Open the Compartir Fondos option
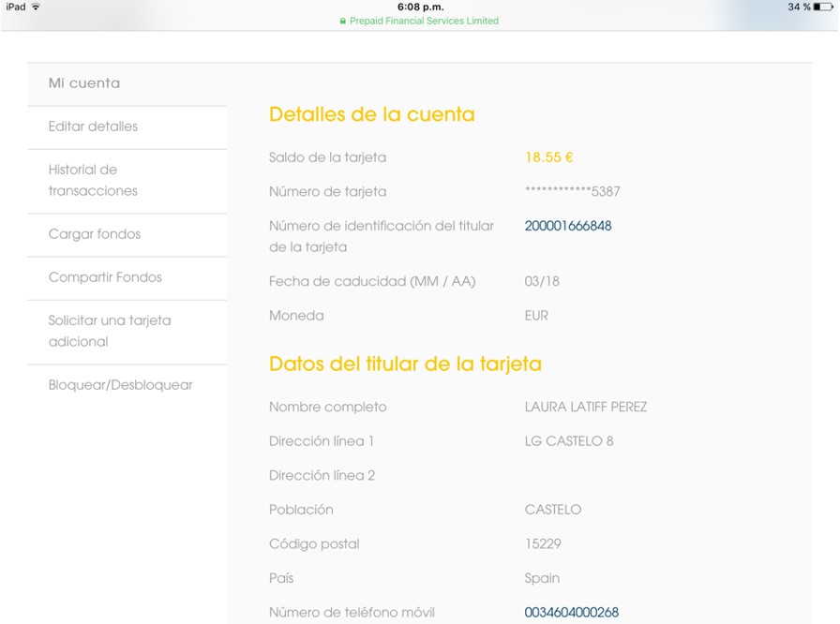 point(105,277)
